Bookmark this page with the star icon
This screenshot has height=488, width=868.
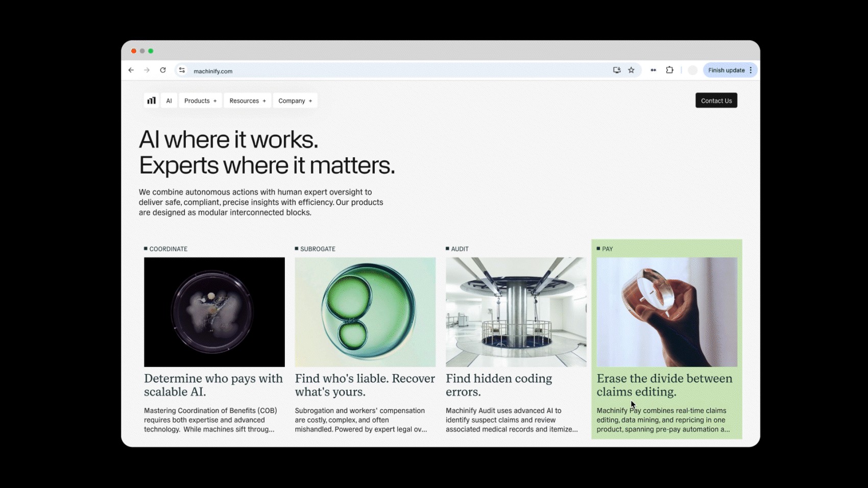point(631,70)
